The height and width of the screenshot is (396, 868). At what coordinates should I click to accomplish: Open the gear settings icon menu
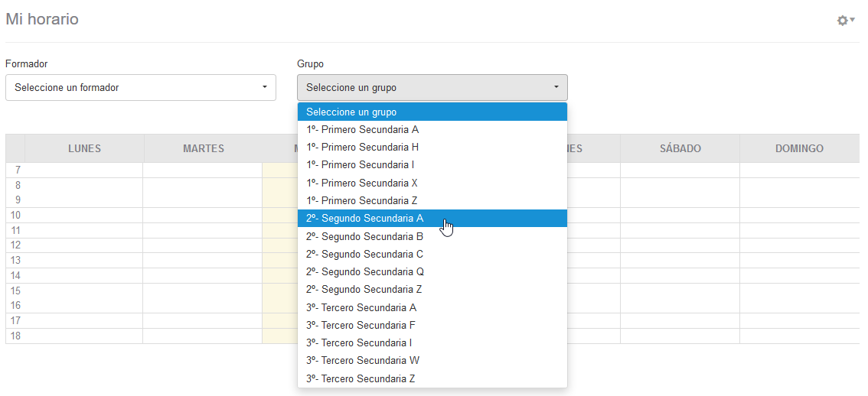(x=845, y=21)
